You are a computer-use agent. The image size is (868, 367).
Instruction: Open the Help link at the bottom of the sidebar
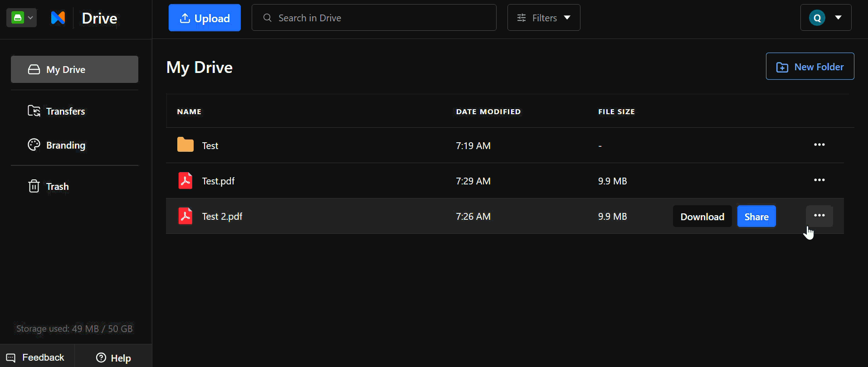point(113,358)
